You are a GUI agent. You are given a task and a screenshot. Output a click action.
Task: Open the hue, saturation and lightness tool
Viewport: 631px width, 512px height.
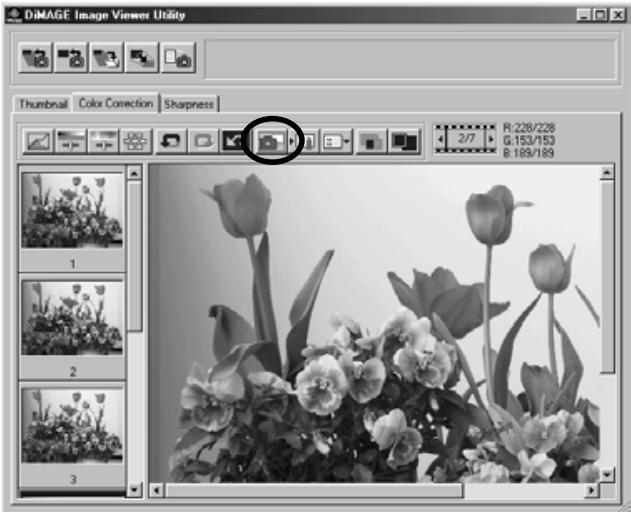point(103,141)
